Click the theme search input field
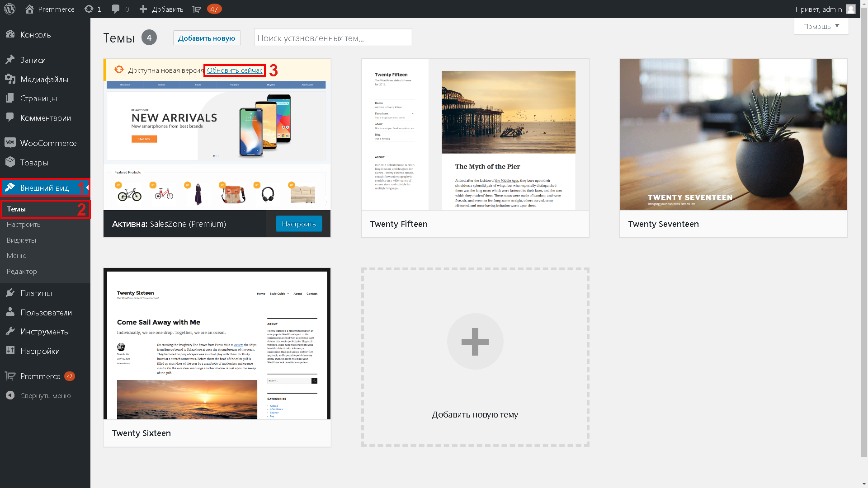868x488 pixels. point(333,38)
